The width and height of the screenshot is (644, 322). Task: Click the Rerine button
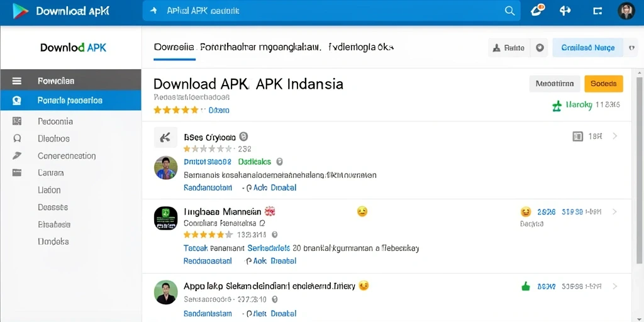click(509, 48)
